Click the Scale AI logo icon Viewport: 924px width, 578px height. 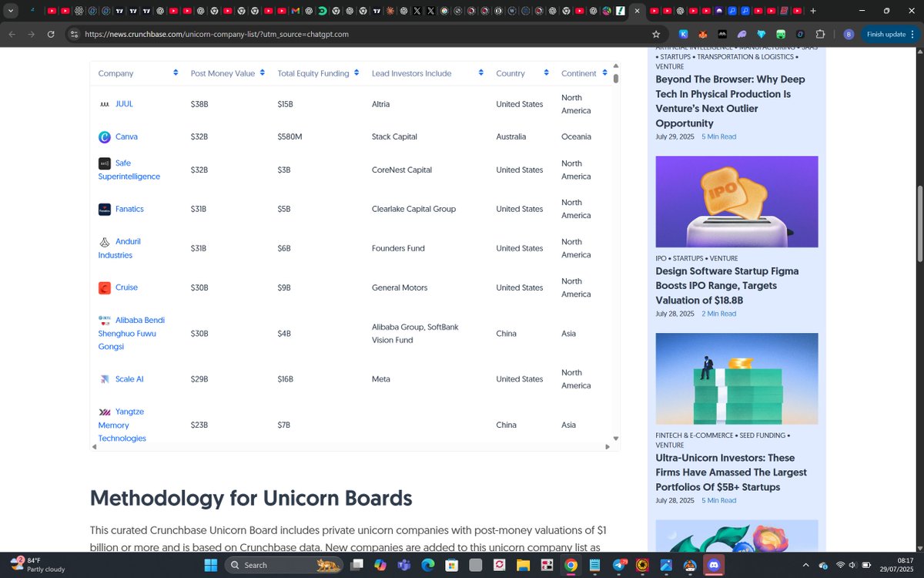[105, 379]
